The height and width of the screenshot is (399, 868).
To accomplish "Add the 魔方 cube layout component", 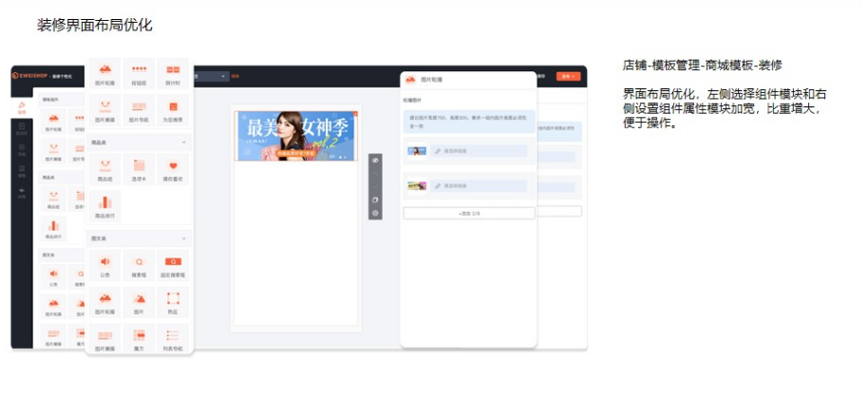I will [x=139, y=339].
